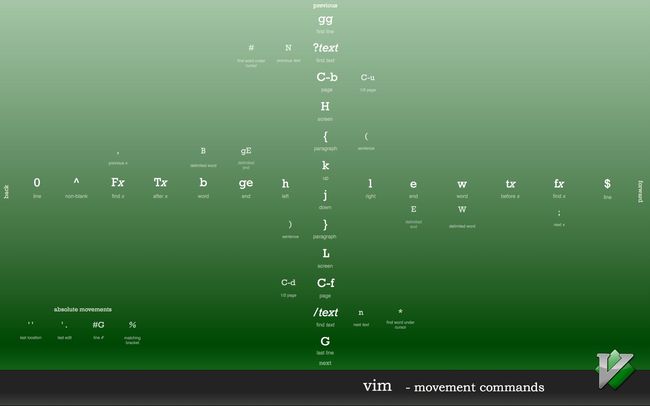Select the "/text" find text command
Screen dimensions: 650x406
pyautogui.click(x=325, y=312)
